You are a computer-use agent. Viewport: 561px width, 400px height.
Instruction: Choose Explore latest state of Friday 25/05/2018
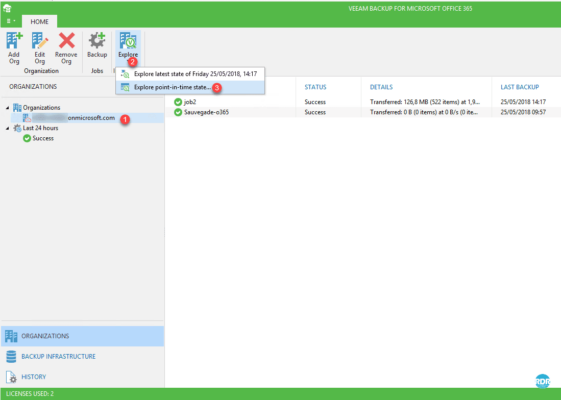click(190, 74)
